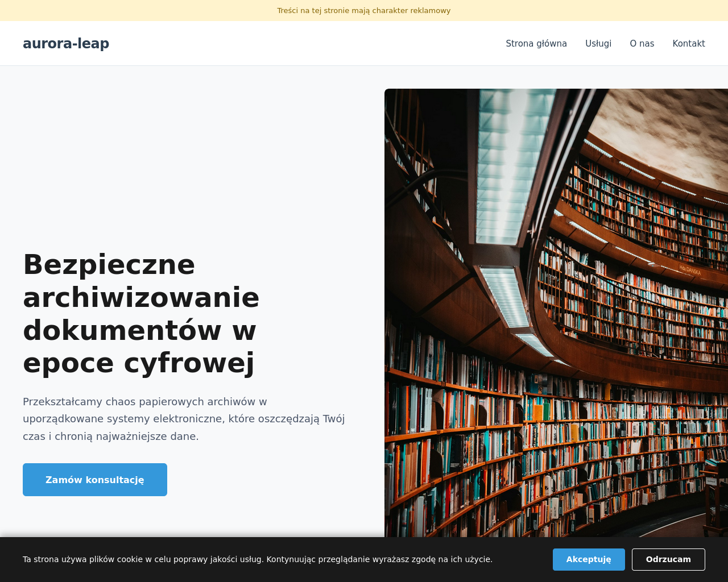Click the aurora-leap site logo
Viewport: 728px width, 582px height.
(x=66, y=43)
